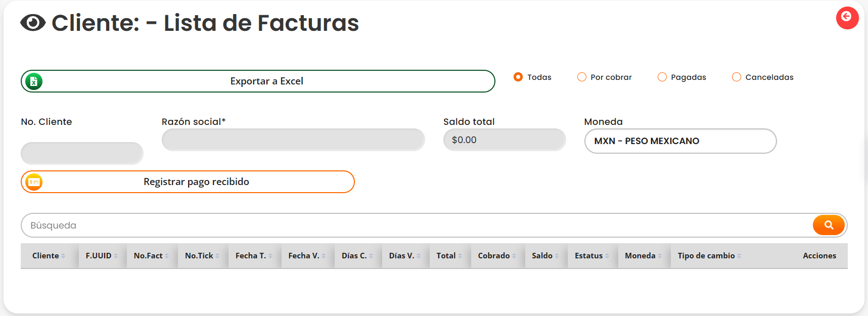Sort table by Estatus column arrows

pos(607,256)
